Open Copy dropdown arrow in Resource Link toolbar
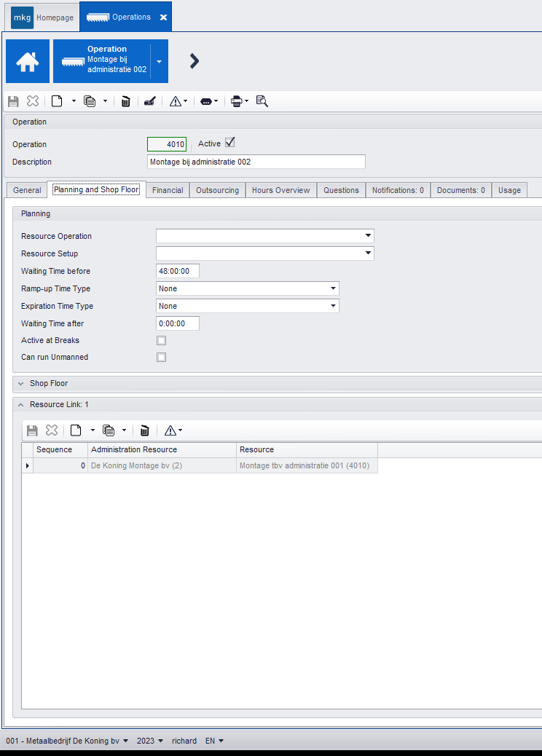 (x=124, y=430)
